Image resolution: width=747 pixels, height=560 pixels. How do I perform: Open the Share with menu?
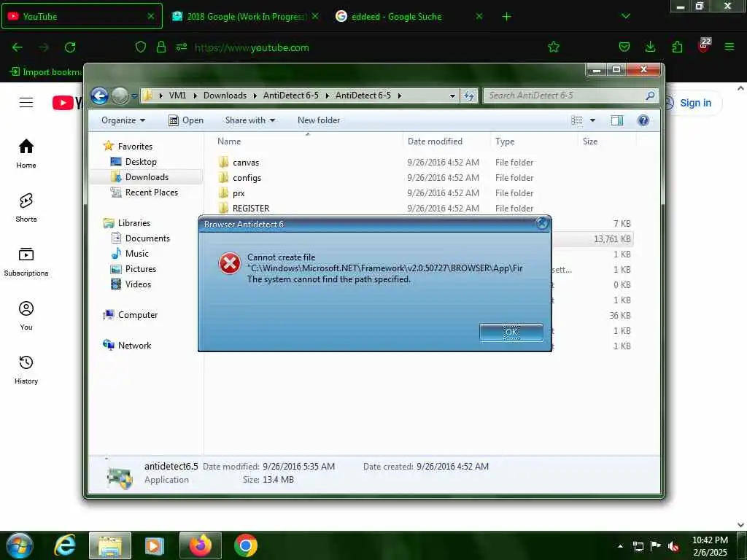250,120
